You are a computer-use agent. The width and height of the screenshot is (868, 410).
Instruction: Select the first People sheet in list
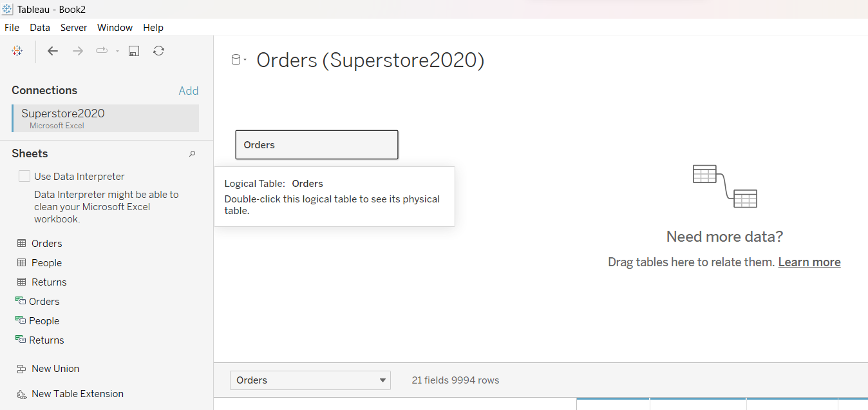tap(46, 263)
